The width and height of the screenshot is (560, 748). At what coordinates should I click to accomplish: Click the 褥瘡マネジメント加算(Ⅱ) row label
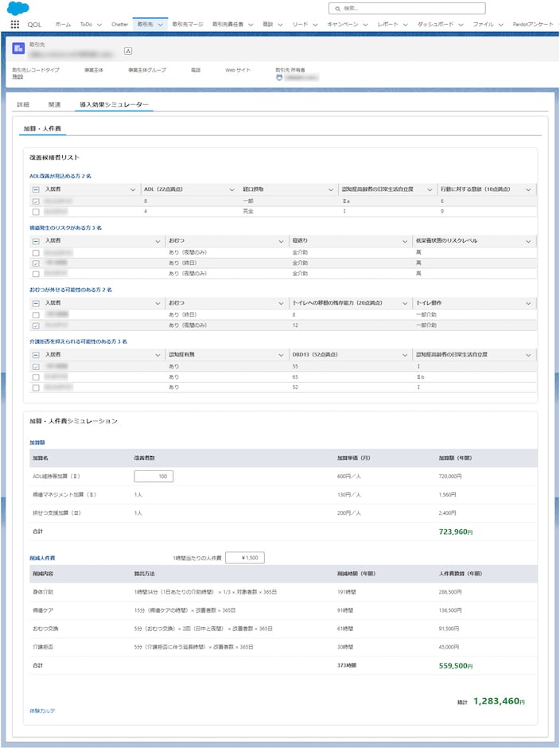pos(64,495)
